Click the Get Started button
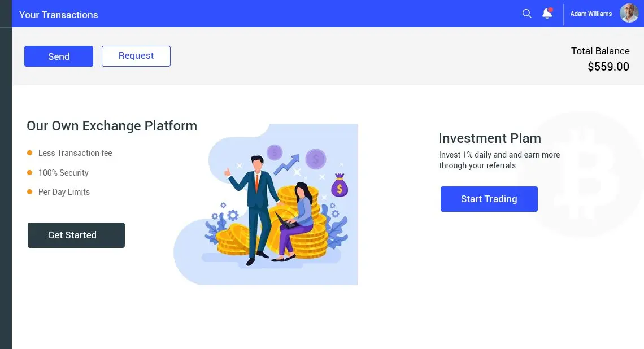 pyautogui.click(x=76, y=235)
